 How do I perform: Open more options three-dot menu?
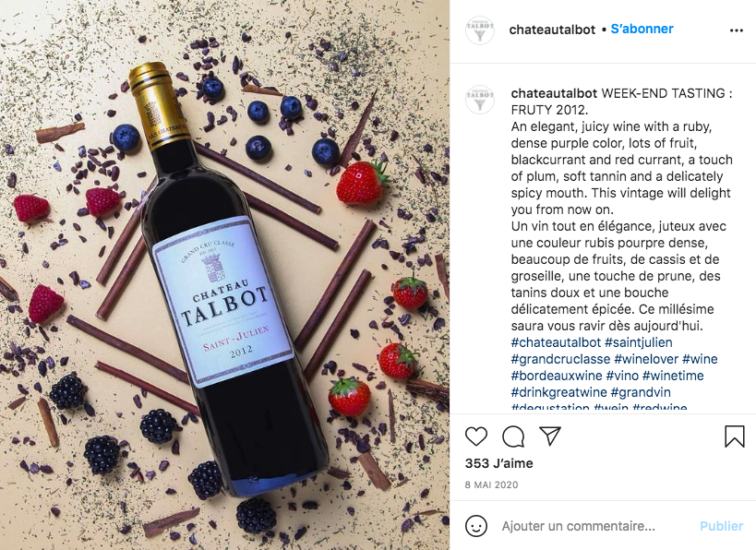coord(737,30)
